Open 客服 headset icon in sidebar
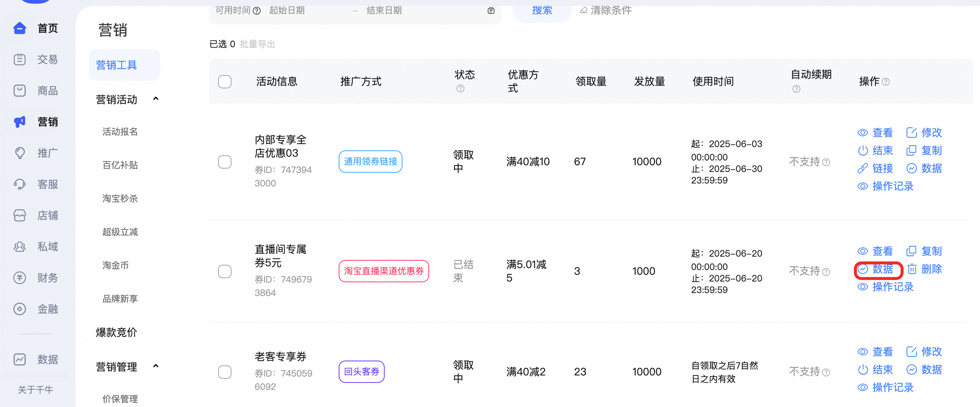The height and width of the screenshot is (407, 980). click(19, 184)
